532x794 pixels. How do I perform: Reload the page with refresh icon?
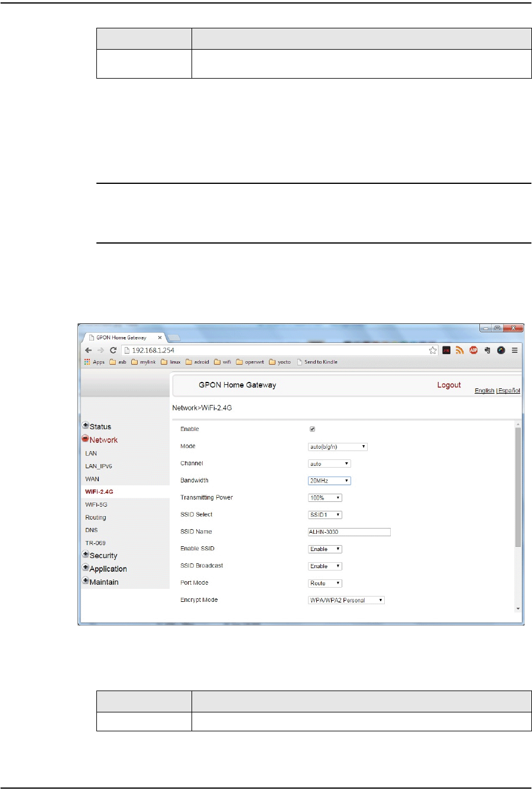tap(113, 350)
